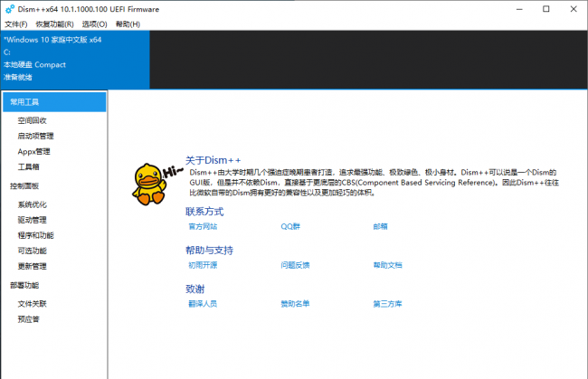The height and width of the screenshot is (379, 588).
Task: Click the 本地硬盘 Compact text
Action: [34, 65]
